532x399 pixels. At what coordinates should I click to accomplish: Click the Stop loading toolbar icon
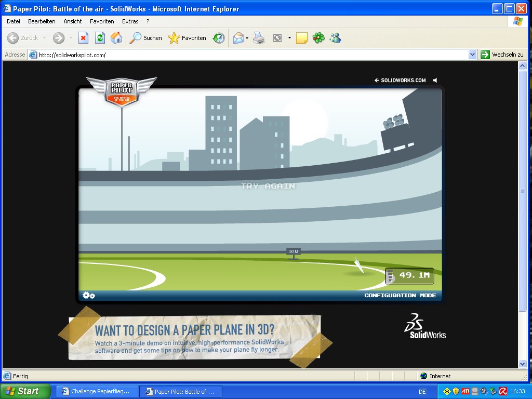click(83, 38)
